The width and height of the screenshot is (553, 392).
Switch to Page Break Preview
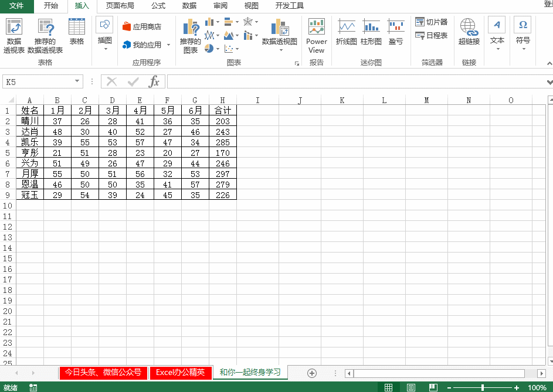(433, 387)
